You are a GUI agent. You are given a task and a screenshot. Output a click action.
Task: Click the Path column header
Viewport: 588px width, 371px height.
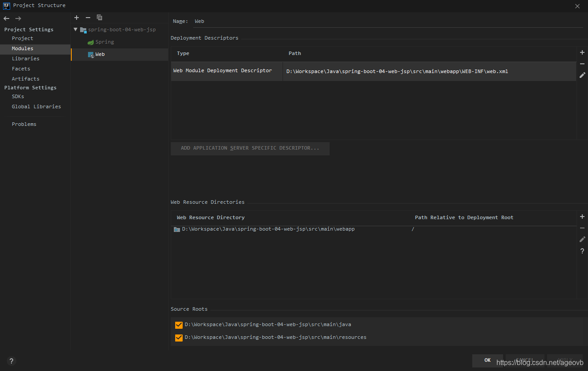click(295, 54)
